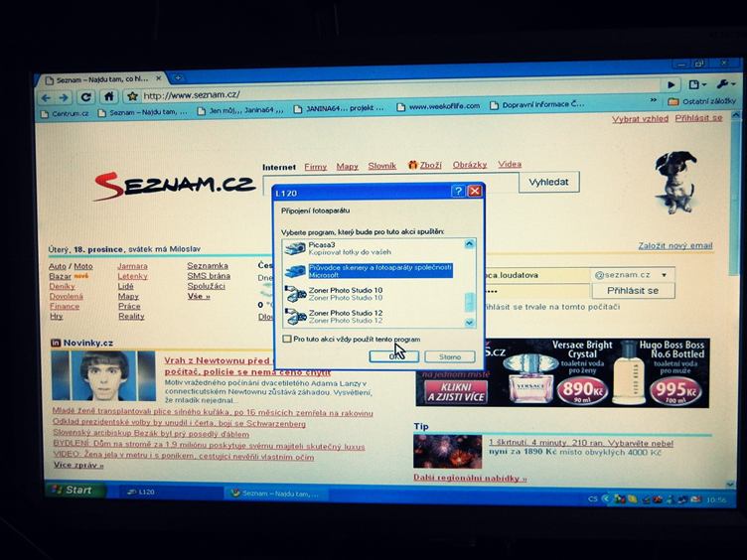Click the Seznam dog mascot image
This screenshot has width=747, height=560.
(x=675, y=182)
